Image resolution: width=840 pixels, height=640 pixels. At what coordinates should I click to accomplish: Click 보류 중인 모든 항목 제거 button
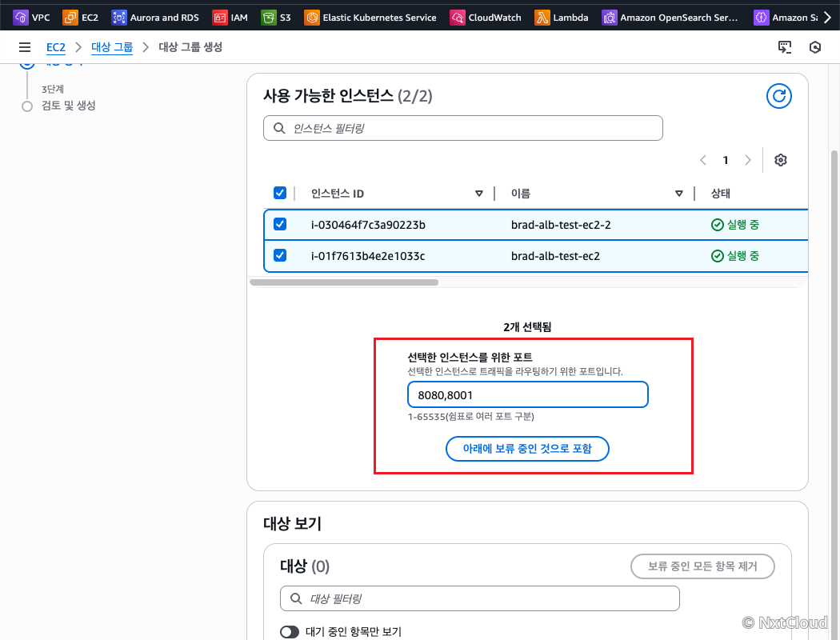[702, 566]
